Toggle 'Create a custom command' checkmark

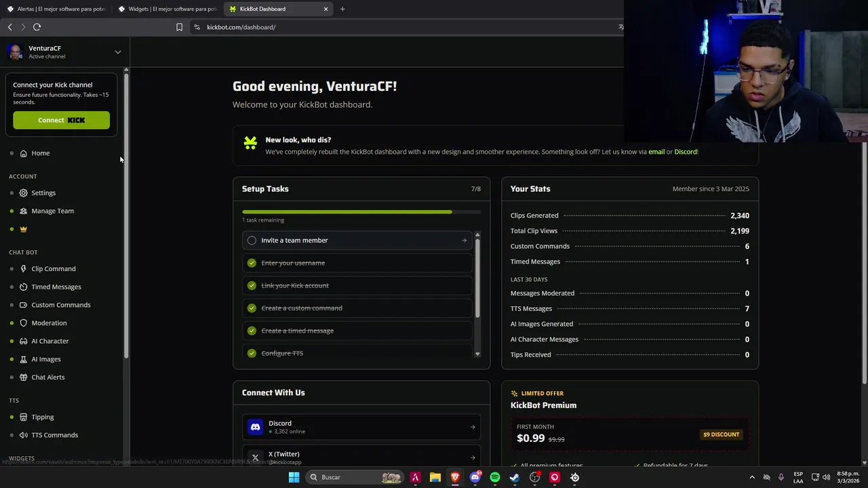point(252,308)
